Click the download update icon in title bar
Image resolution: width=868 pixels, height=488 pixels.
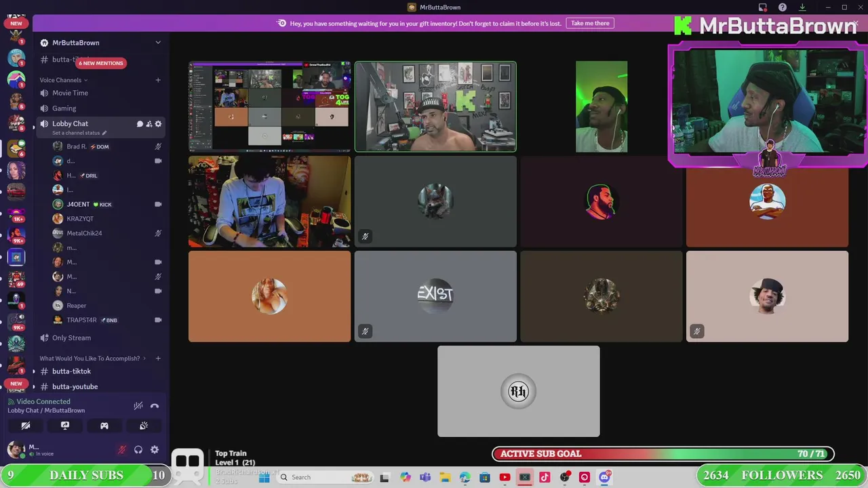coord(802,7)
